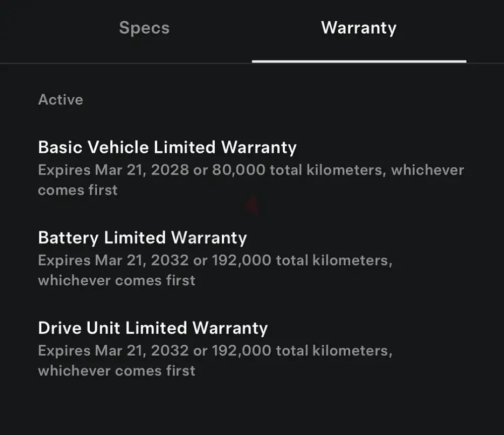The width and height of the screenshot is (504, 435).
Task: Open the Basic Vehicle Limited Warranty title
Action: tap(167, 147)
